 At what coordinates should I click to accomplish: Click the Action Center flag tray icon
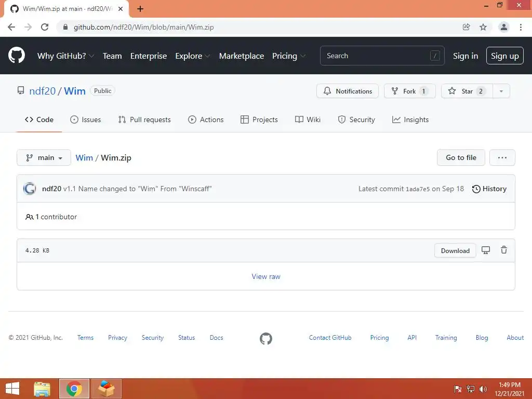coord(458,389)
